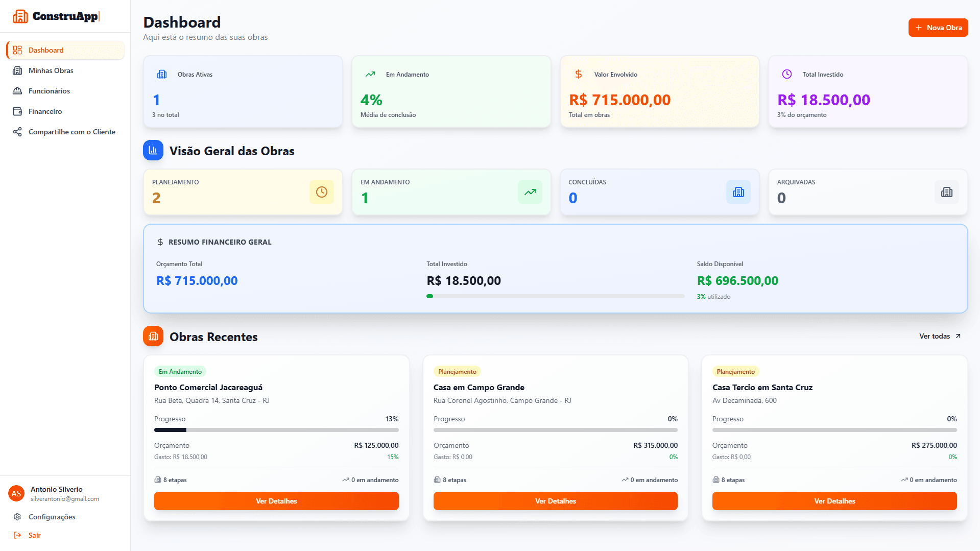Open the Financeiro section from the sidebar

tap(46, 111)
